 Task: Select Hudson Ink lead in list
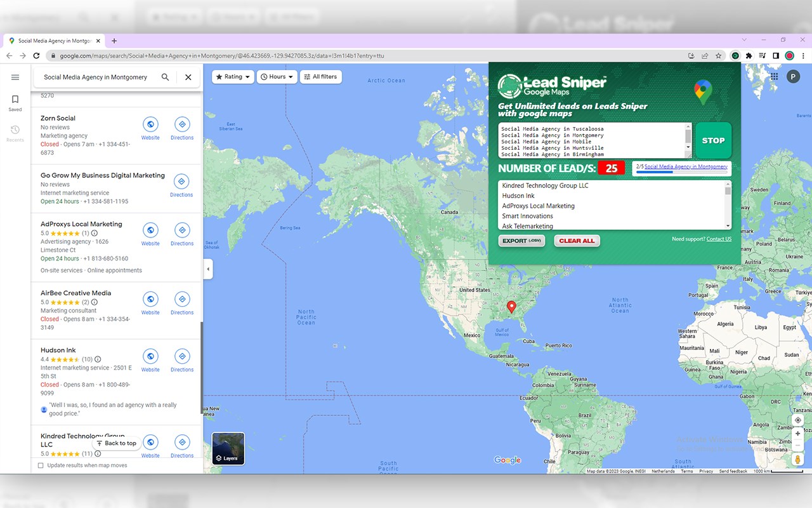coord(518,196)
